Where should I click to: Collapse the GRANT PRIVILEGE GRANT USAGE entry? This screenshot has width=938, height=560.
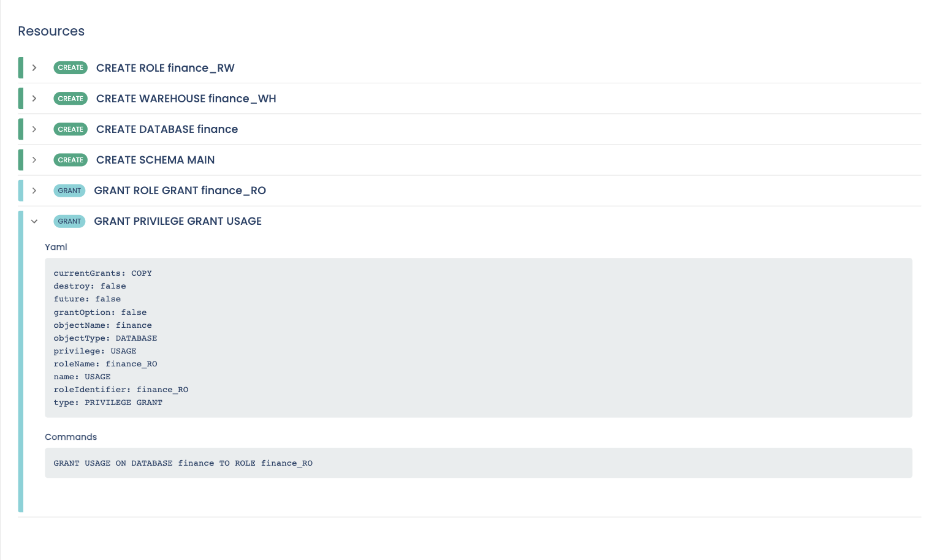coord(34,221)
